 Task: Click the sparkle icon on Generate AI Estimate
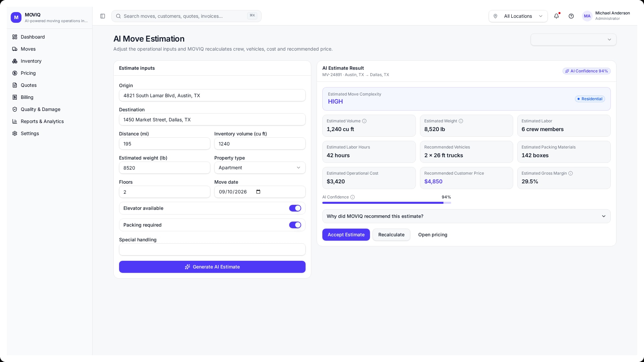point(187,267)
